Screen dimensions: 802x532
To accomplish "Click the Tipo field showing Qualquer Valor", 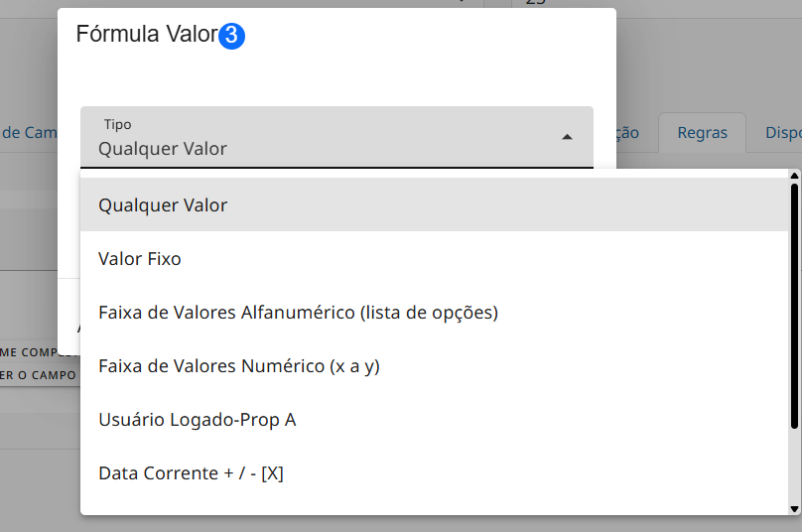I will click(x=336, y=137).
